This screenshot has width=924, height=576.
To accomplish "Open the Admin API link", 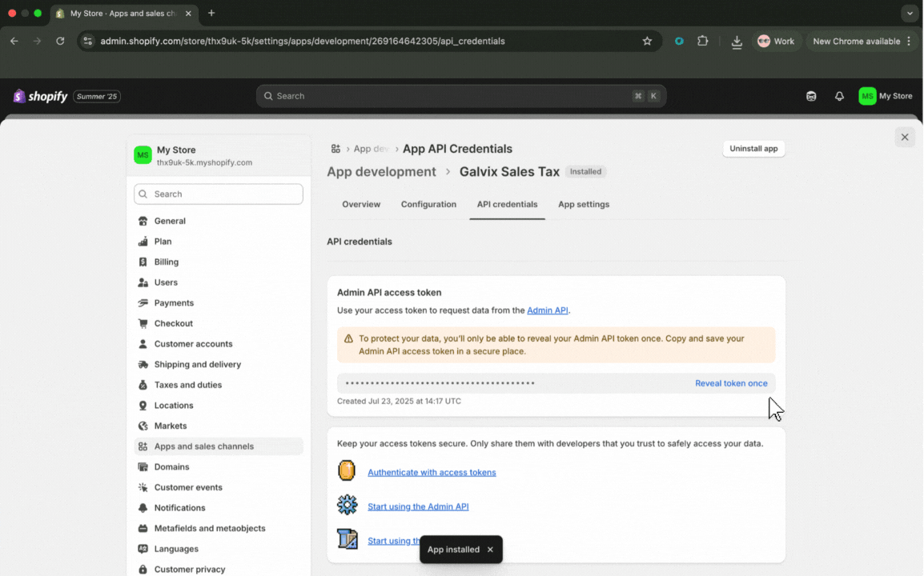I will click(548, 310).
